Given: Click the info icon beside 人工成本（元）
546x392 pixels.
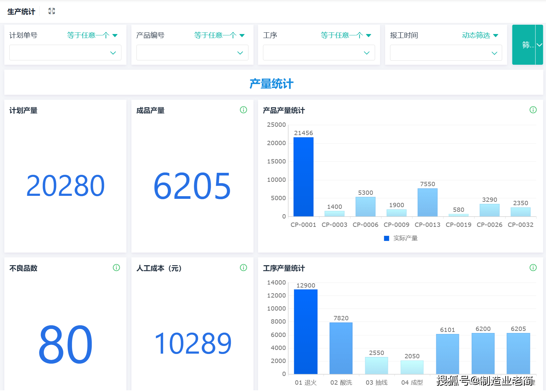Looking at the screenshot, I should (243, 268).
